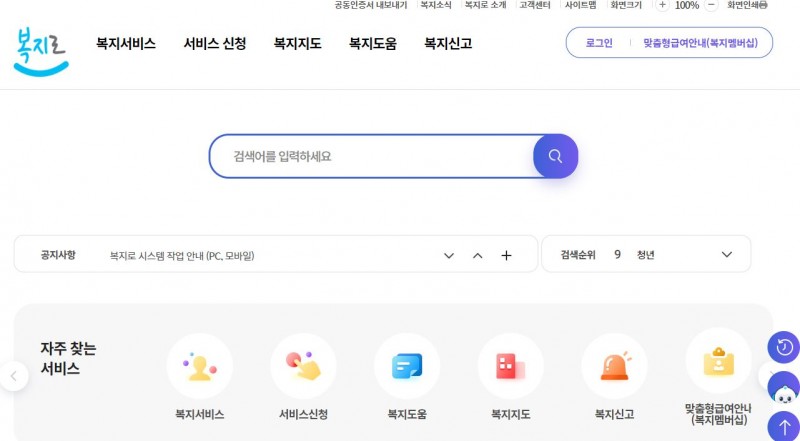Open the 맞춤형급여안내 badge icon shortcut

coord(718,362)
